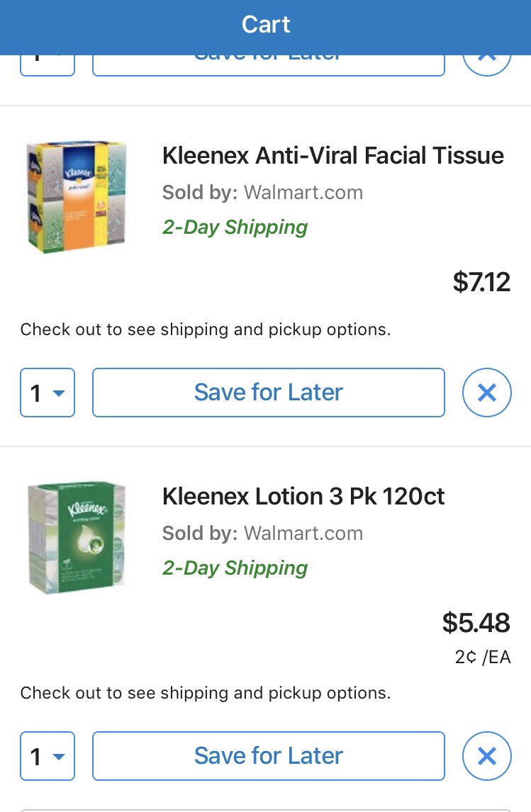The height and width of the screenshot is (812, 531).
Task: Open the Kleenex Lotion 3 Pk 120ct title
Action: pos(303,497)
